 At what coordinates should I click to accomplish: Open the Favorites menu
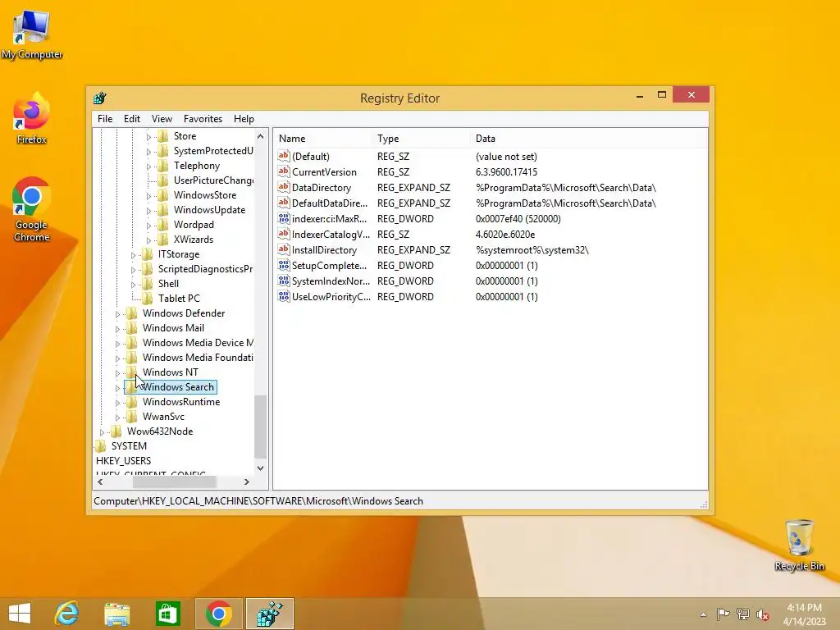click(203, 119)
